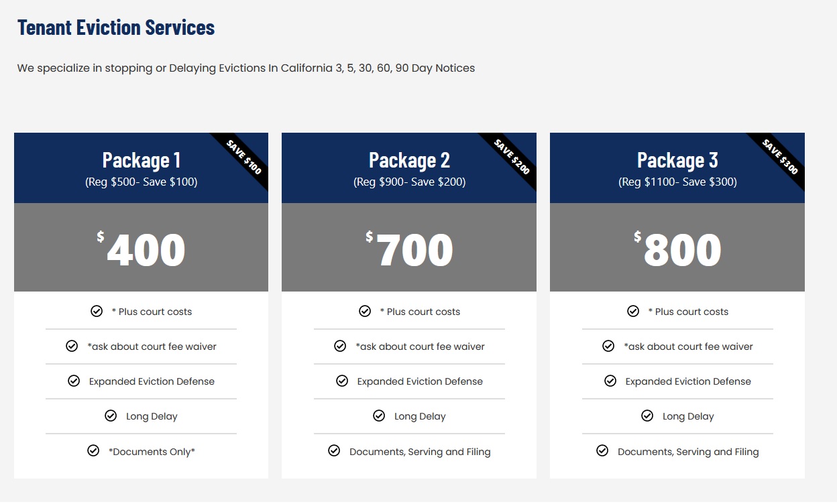The image size is (837, 504).
Task: Click the $800 price on Package 3
Action: 679,250
